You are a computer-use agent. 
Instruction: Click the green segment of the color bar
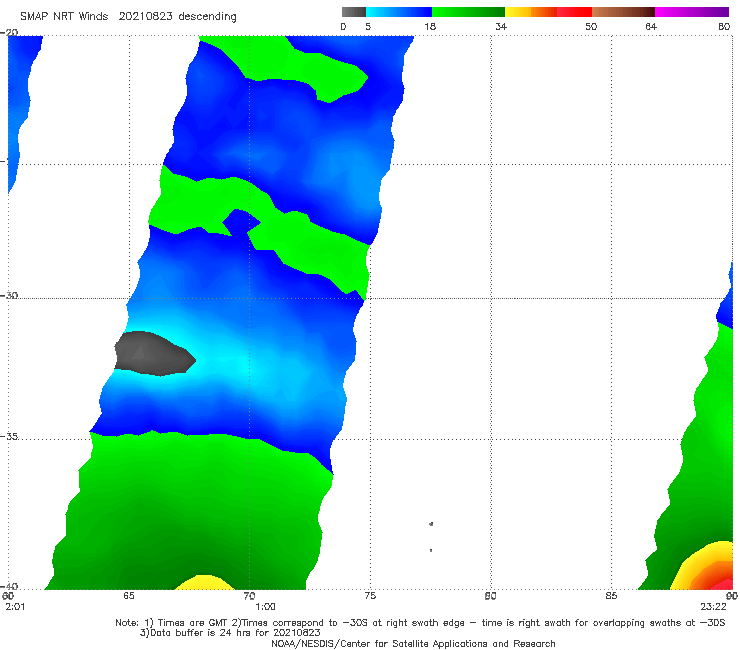click(x=468, y=12)
